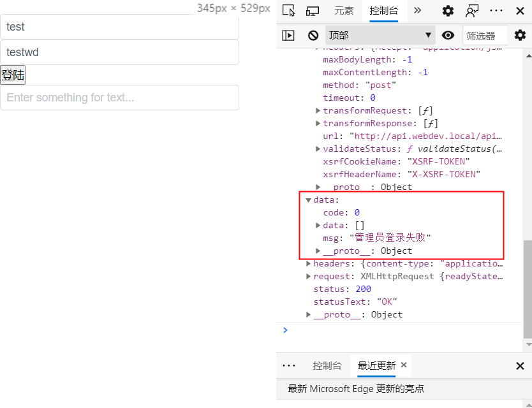Screen dimensions: 532x408
Task: Expand the validateStatus function entry
Action: coord(318,149)
